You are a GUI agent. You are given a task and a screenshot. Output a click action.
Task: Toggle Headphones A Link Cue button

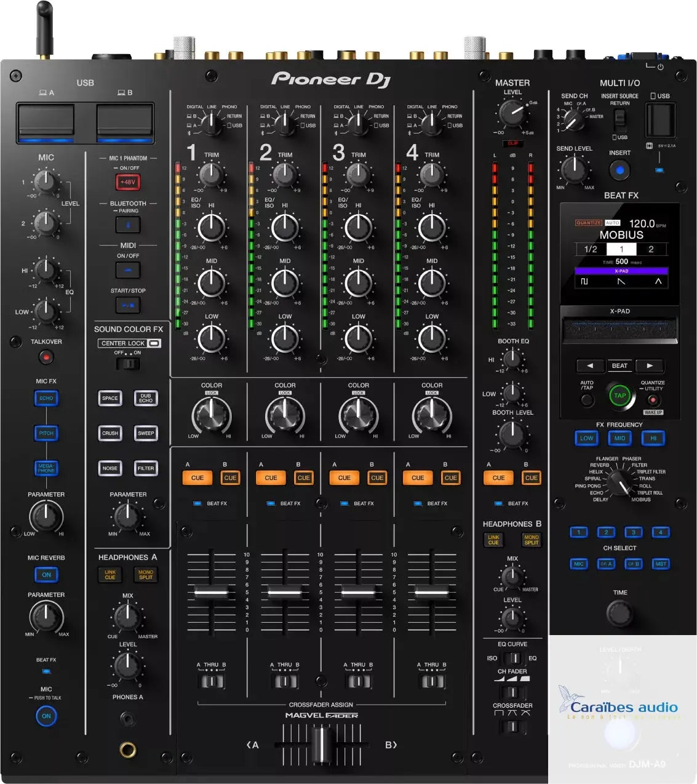(x=110, y=575)
